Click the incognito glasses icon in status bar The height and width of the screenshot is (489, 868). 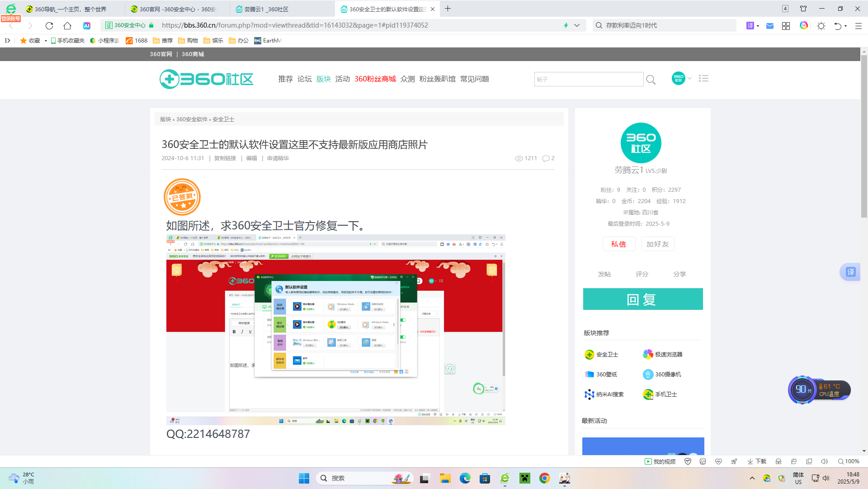(x=778, y=461)
